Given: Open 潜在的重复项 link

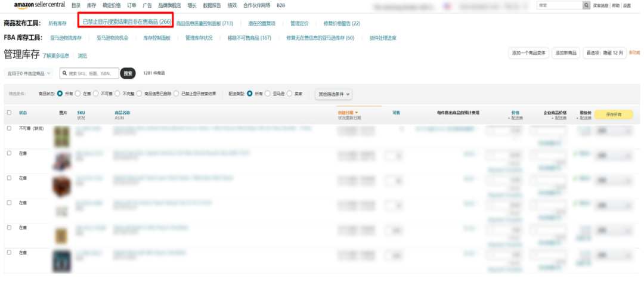Looking at the screenshot, I should tap(262, 24).
